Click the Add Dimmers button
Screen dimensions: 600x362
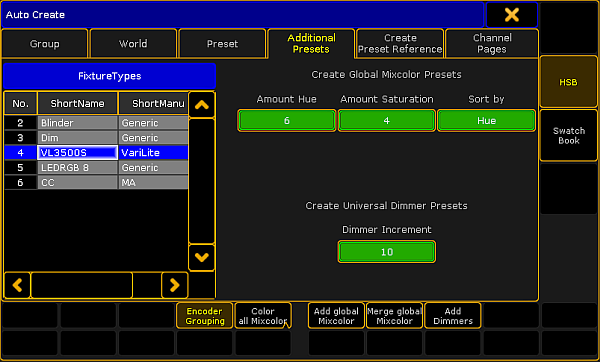click(453, 316)
